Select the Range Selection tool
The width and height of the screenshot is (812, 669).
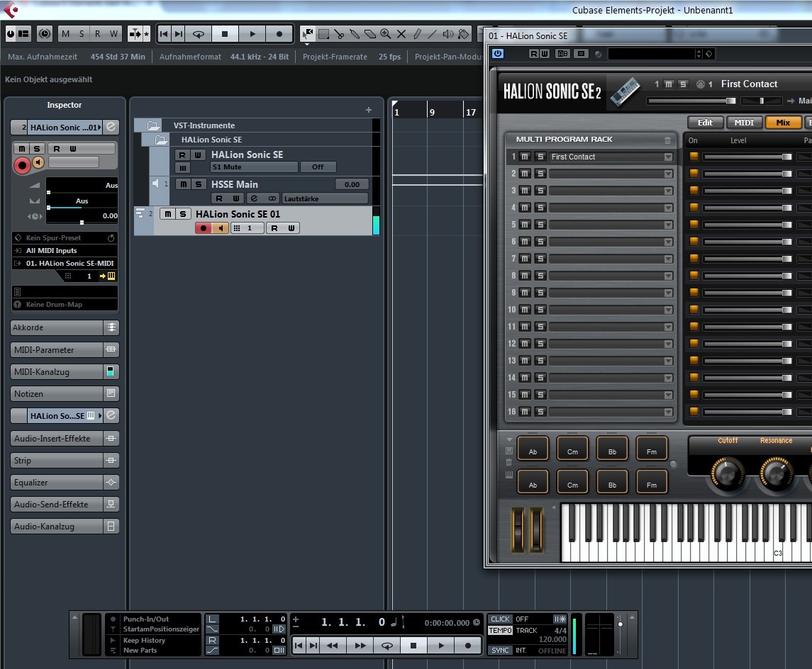pyautogui.click(x=323, y=34)
